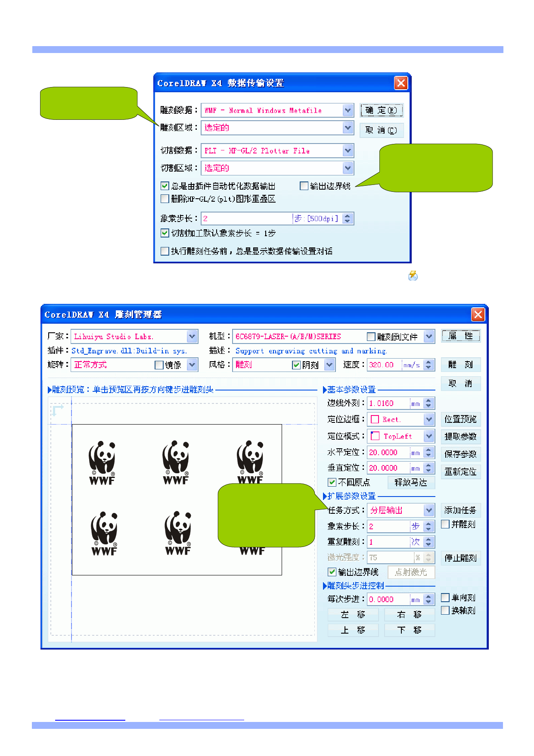Open the 定位模式 TopLeft dropdown

click(428, 436)
